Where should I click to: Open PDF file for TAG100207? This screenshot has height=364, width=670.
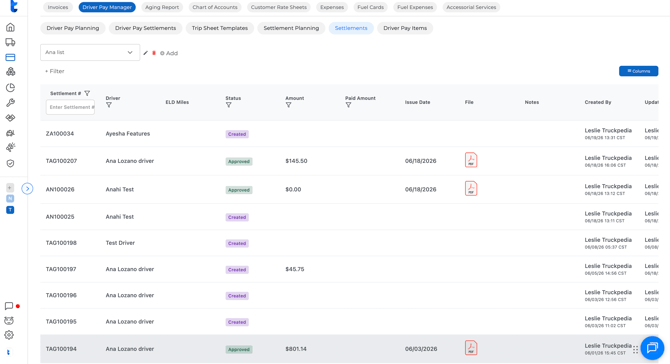point(471,160)
